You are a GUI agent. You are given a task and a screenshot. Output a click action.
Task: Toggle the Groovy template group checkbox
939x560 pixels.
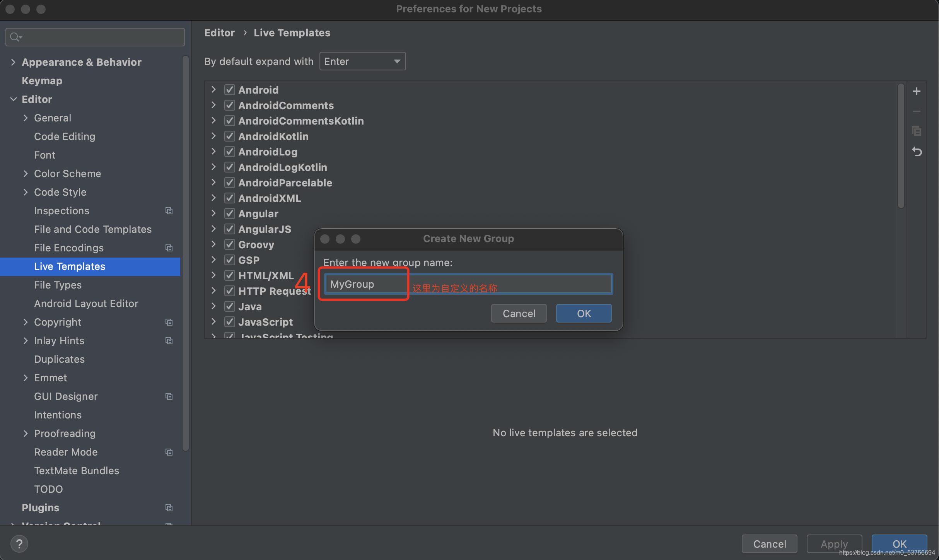click(230, 244)
